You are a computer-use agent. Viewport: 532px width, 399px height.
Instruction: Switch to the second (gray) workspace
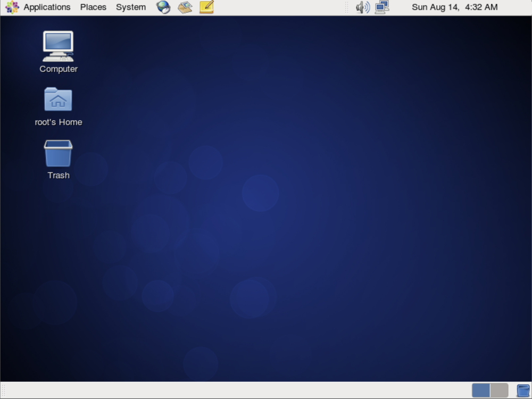[x=499, y=390]
